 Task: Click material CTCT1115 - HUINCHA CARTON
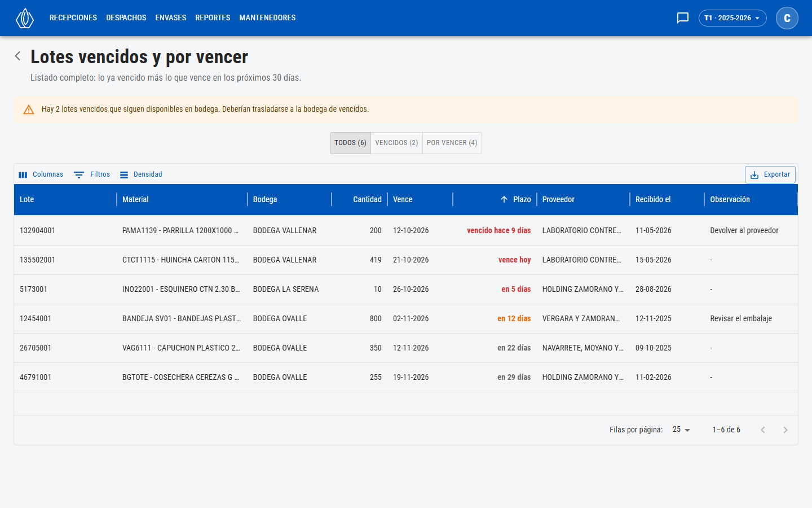click(x=181, y=260)
